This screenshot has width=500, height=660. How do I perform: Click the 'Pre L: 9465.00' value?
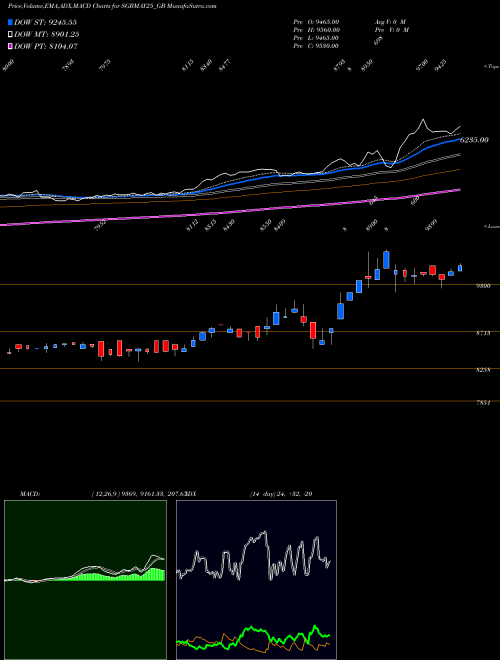tap(316, 38)
